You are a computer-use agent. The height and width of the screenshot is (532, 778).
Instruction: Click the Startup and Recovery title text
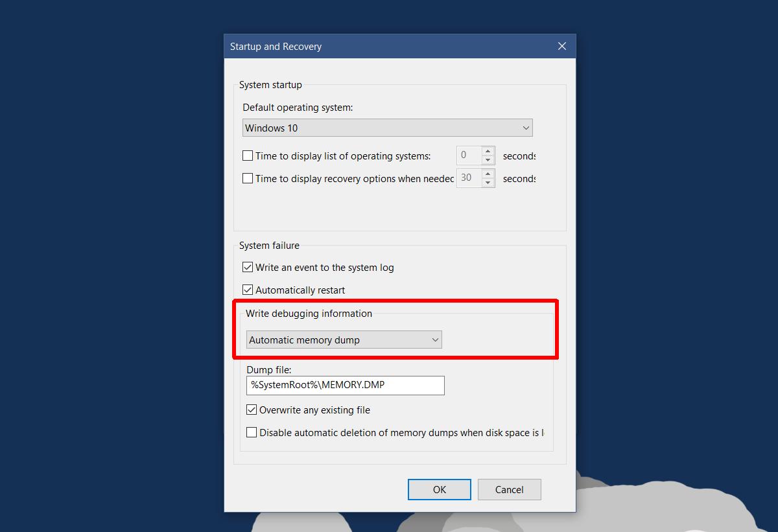(276, 47)
